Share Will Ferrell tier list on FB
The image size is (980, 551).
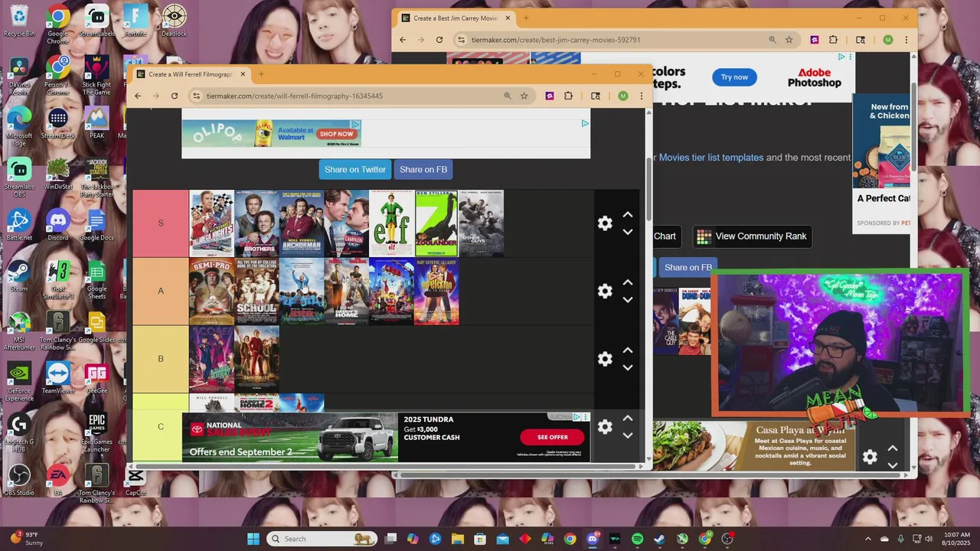coord(423,170)
